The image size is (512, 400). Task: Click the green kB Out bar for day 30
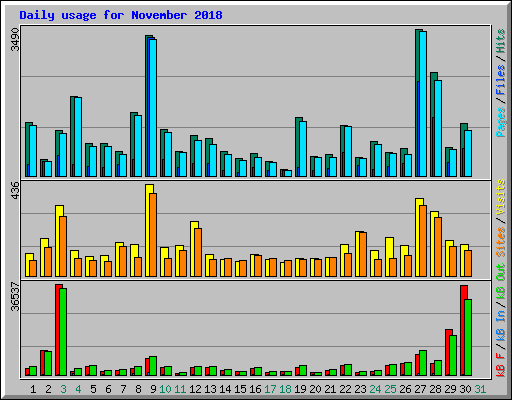coord(468,338)
